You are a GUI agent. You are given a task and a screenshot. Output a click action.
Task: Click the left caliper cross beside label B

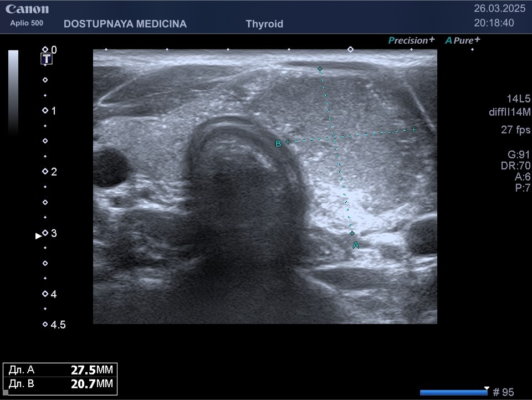point(288,142)
